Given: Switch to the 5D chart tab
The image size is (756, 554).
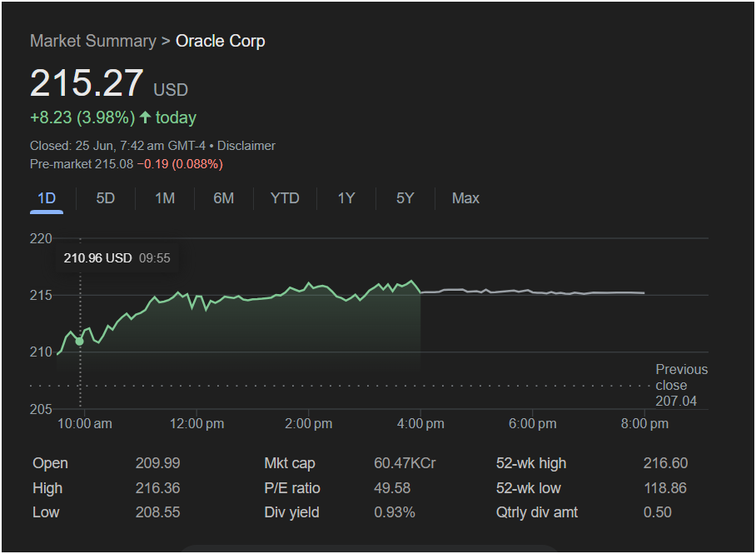Looking at the screenshot, I should (x=105, y=198).
